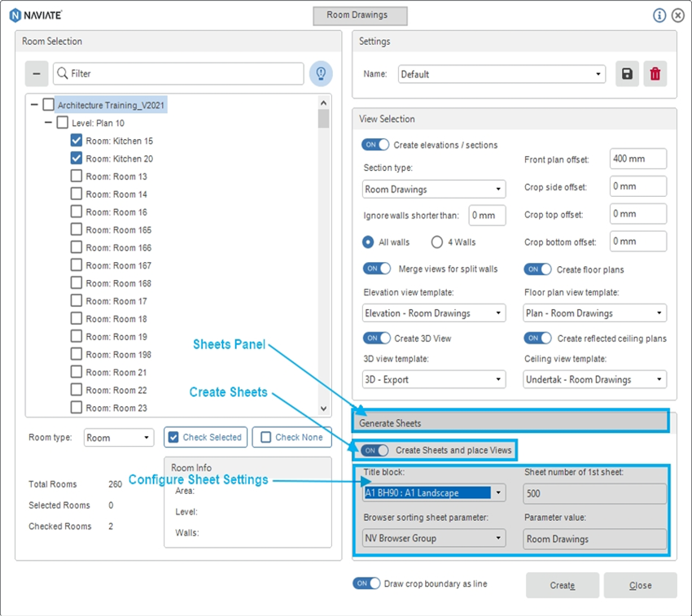The image size is (692, 616).
Task: Toggle Create Sheets and place Views
Action: [x=374, y=451]
